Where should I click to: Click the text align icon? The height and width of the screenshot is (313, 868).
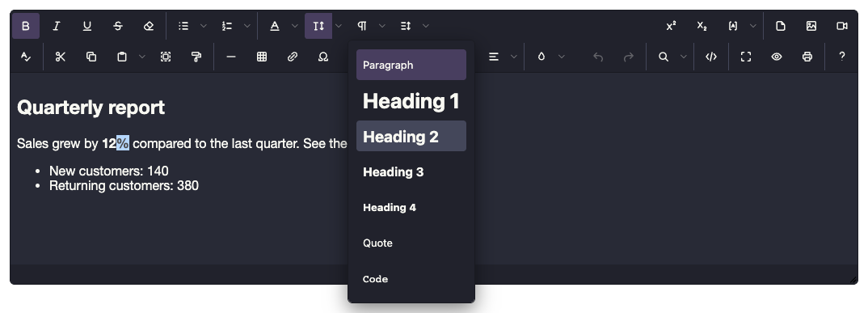tap(494, 57)
